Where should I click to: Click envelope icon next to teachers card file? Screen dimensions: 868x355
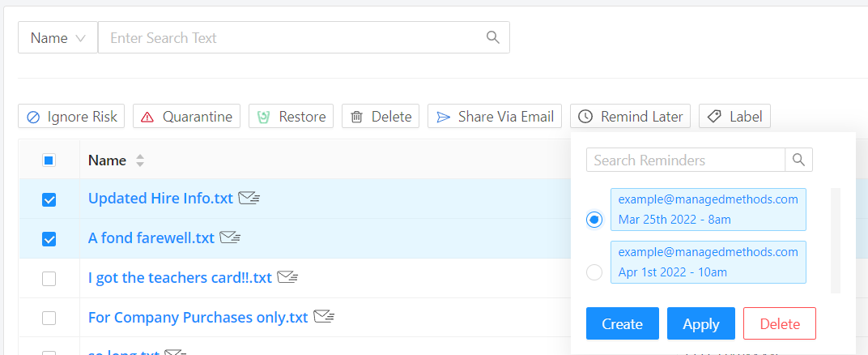(x=288, y=277)
